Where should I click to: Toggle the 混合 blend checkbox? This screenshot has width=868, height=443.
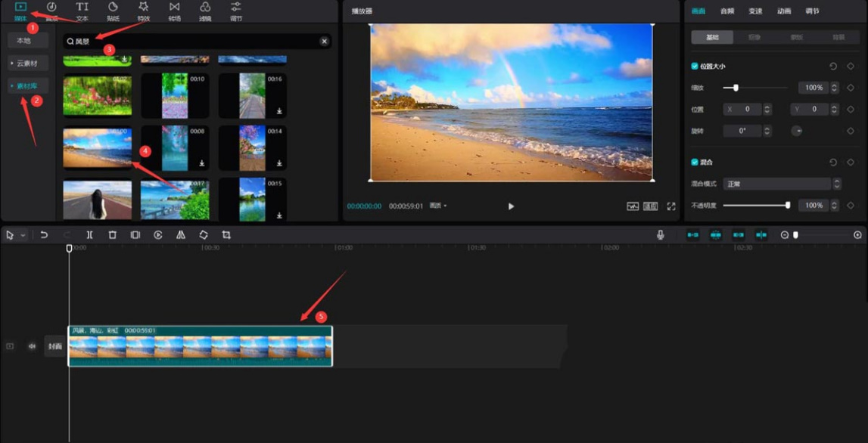point(695,163)
